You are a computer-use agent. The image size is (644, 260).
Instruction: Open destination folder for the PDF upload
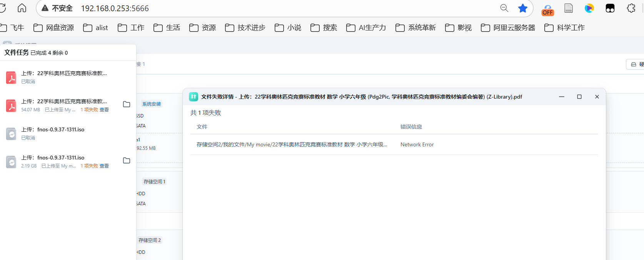point(127,104)
